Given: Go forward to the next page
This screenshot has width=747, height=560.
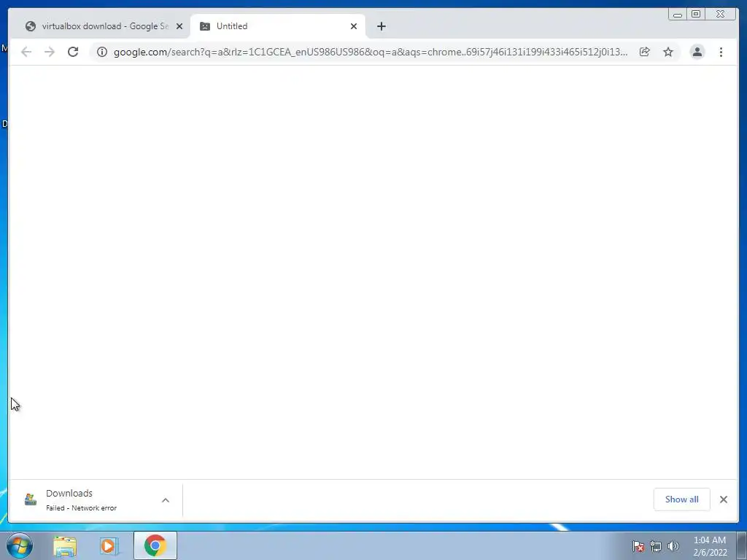Looking at the screenshot, I should (x=50, y=52).
